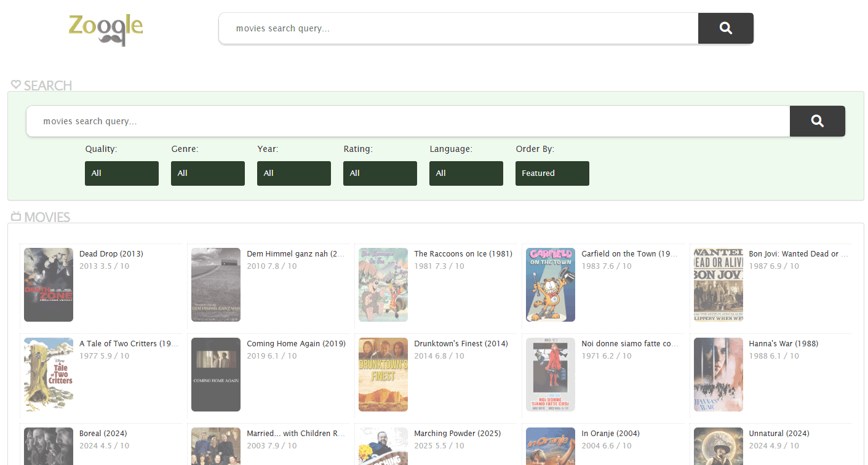The image size is (868, 465).
Task: Click the Zoogle logo
Action: tap(106, 30)
